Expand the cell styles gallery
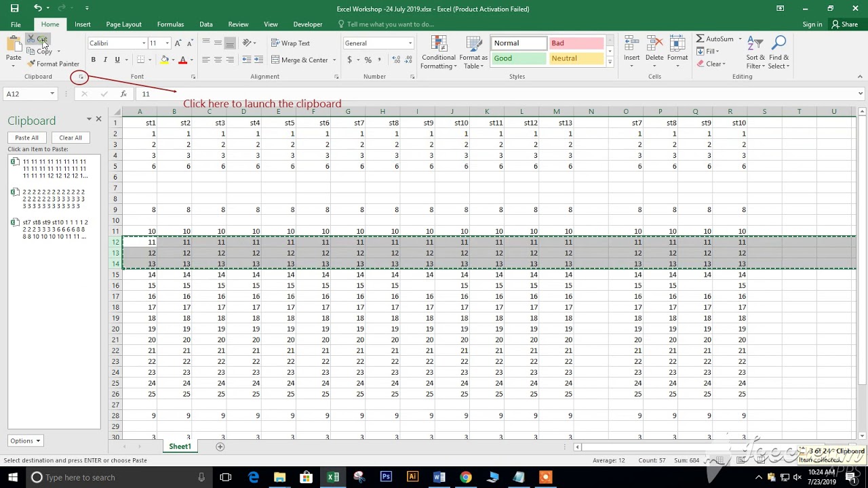 click(610, 62)
